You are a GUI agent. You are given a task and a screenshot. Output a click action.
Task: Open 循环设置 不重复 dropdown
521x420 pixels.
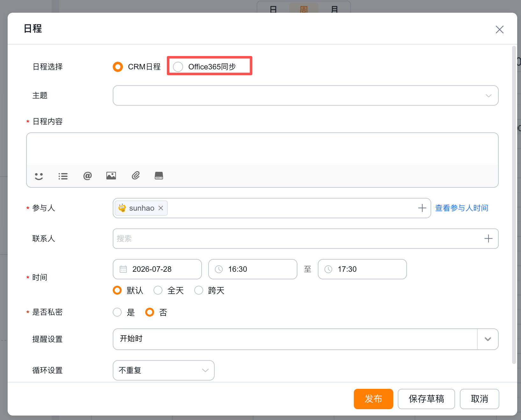point(164,370)
